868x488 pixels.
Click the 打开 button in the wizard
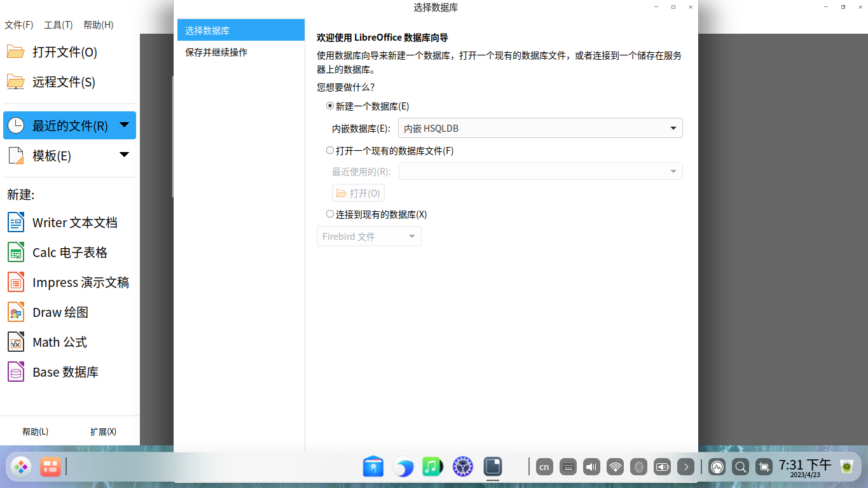point(357,193)
